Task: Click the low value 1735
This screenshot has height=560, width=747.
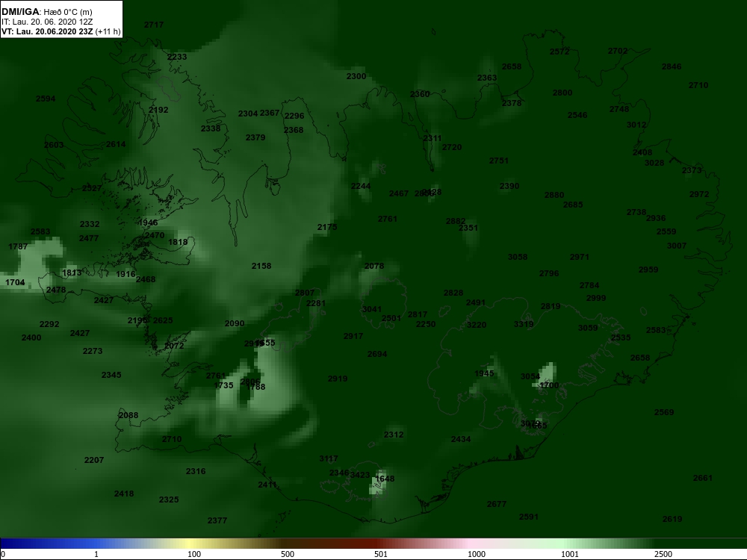Action: [224, 385]
